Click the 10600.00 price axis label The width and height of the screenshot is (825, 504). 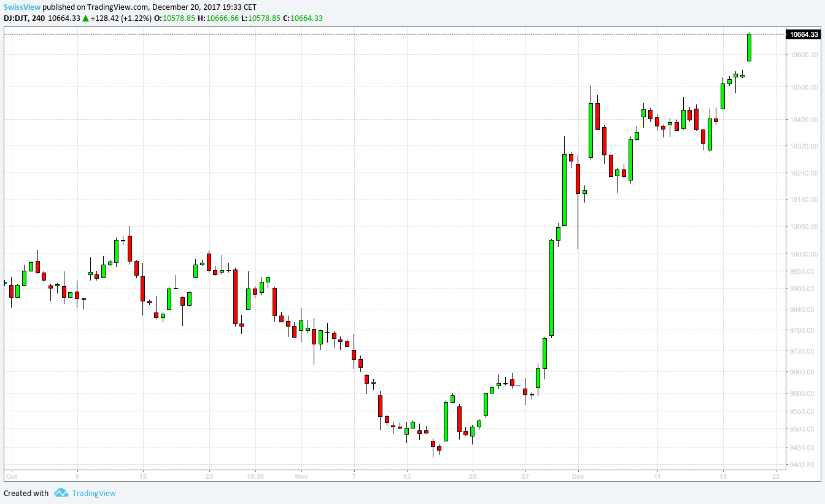pyautogui.click(x=805, y=55)
